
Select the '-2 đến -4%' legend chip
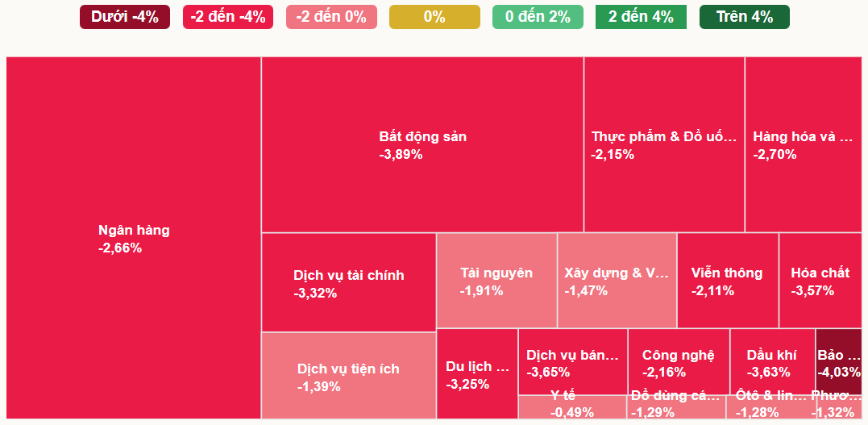(x=228, y=17)
